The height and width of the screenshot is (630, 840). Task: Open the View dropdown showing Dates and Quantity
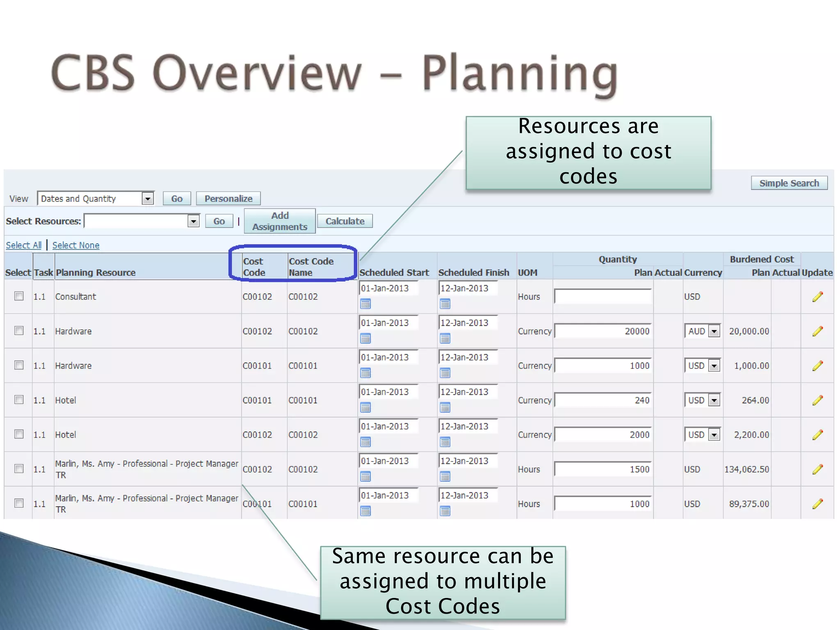click(96, 199)
